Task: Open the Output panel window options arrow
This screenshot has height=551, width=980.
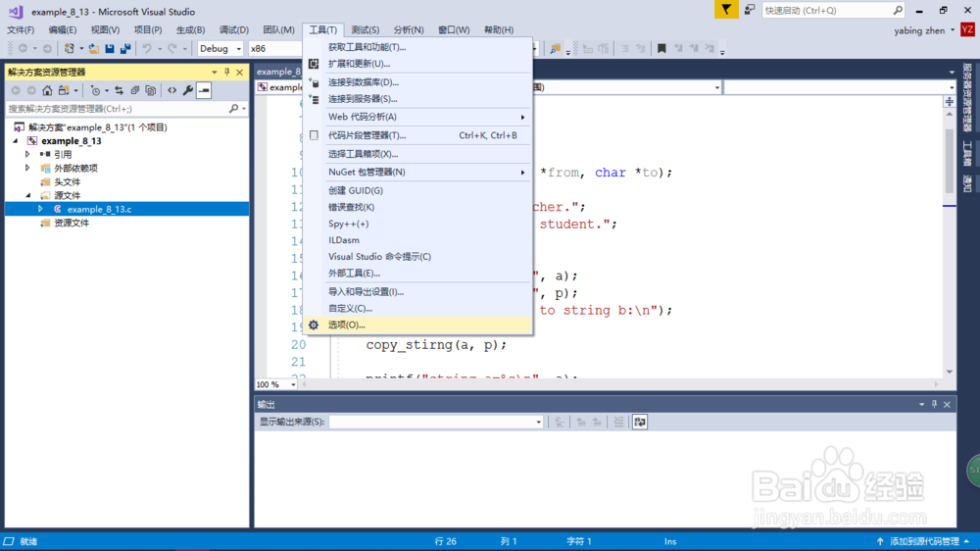Action: point(921,405)
